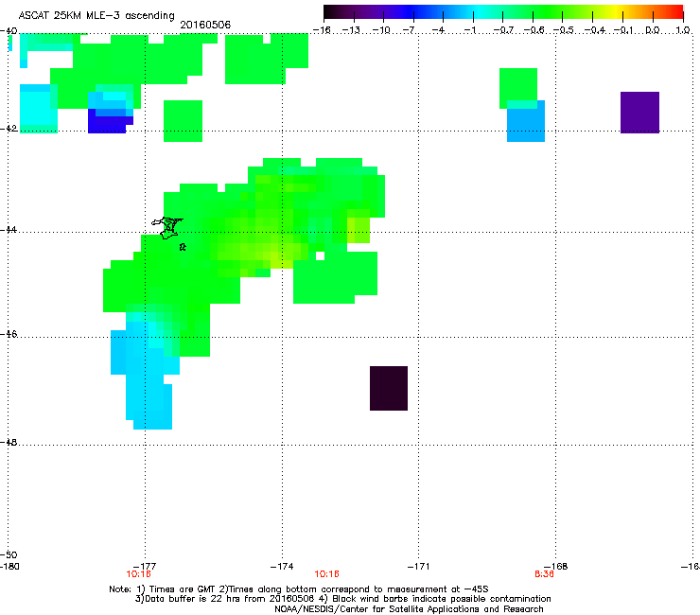Click the 1.0 color bar label
This screenshot has height=615, width=700.
click(x=683, y=30)
